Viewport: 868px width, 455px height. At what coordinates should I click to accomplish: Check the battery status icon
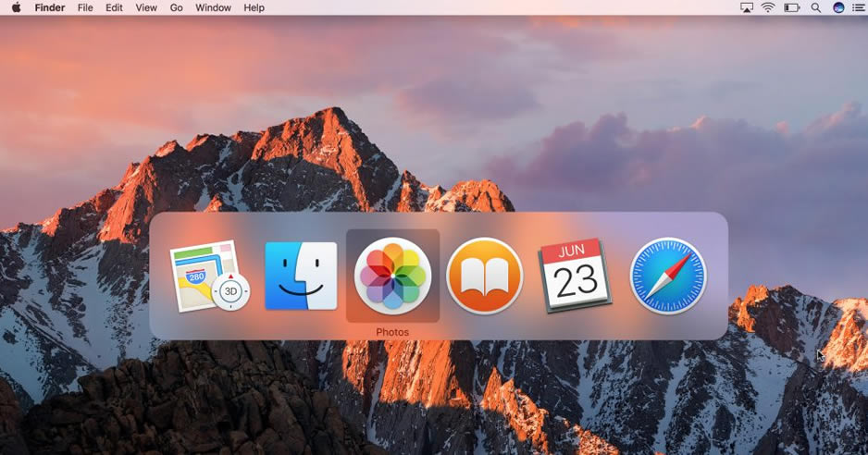pos(791,7)
